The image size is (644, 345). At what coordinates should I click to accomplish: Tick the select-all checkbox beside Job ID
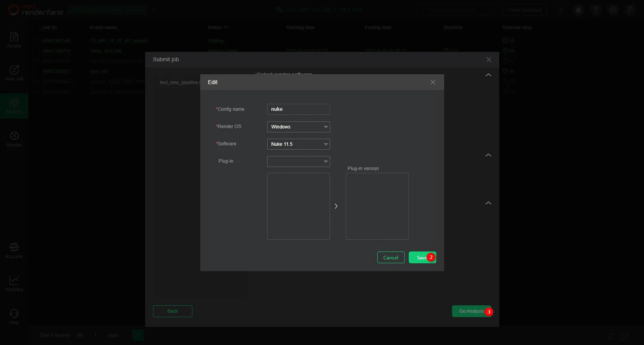[x=36, y=28]
